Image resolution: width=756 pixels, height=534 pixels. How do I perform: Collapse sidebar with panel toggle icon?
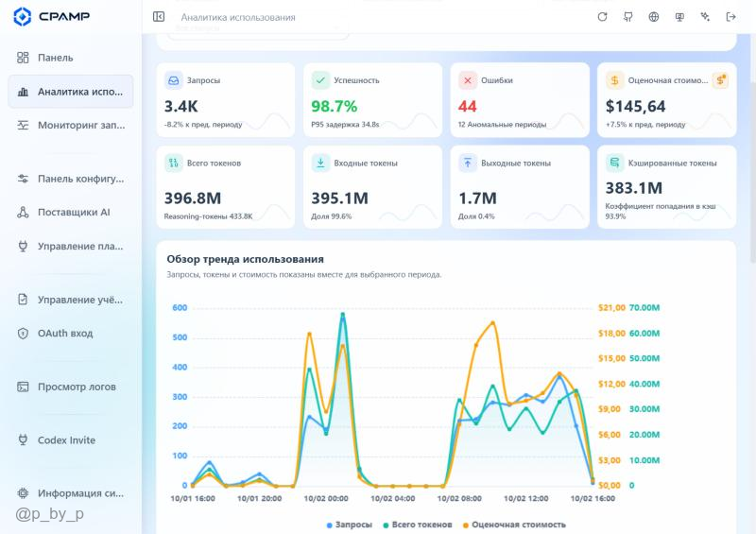point(159,17)
